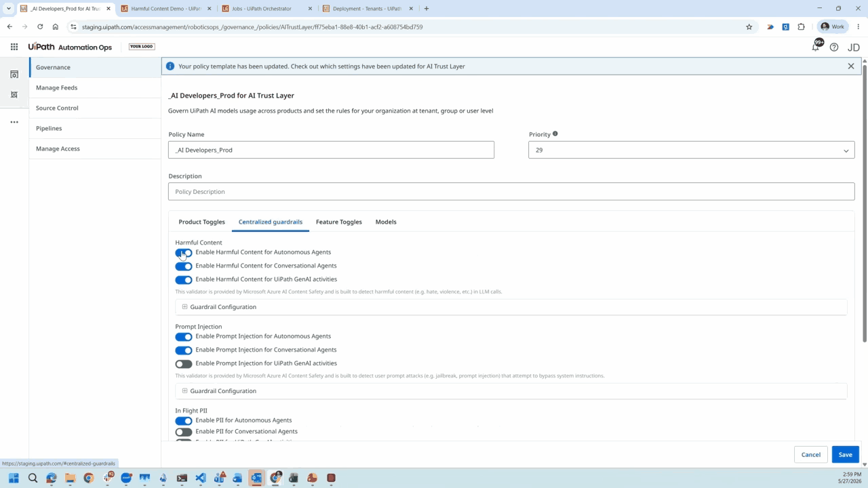This screenshot has width=868, height=488.
Task: Dismiss the policy template updated banner
Action: [851, 66]
